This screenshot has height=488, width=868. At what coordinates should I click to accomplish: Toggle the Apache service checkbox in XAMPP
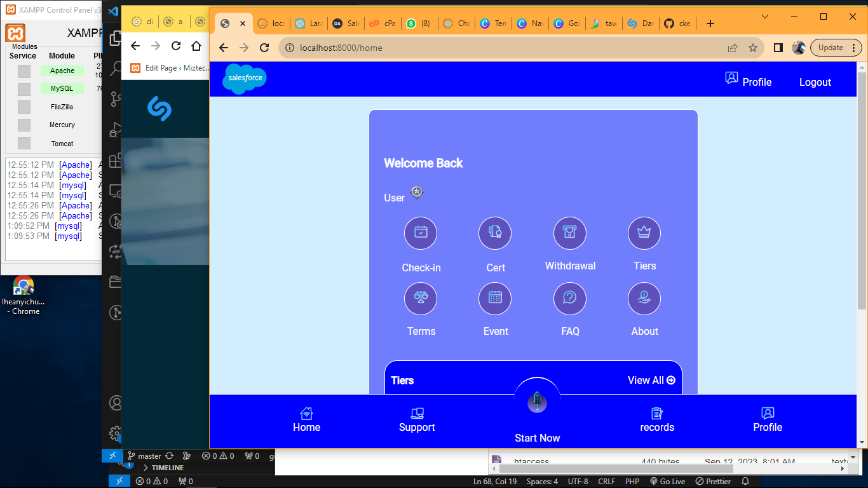[24, 71]
